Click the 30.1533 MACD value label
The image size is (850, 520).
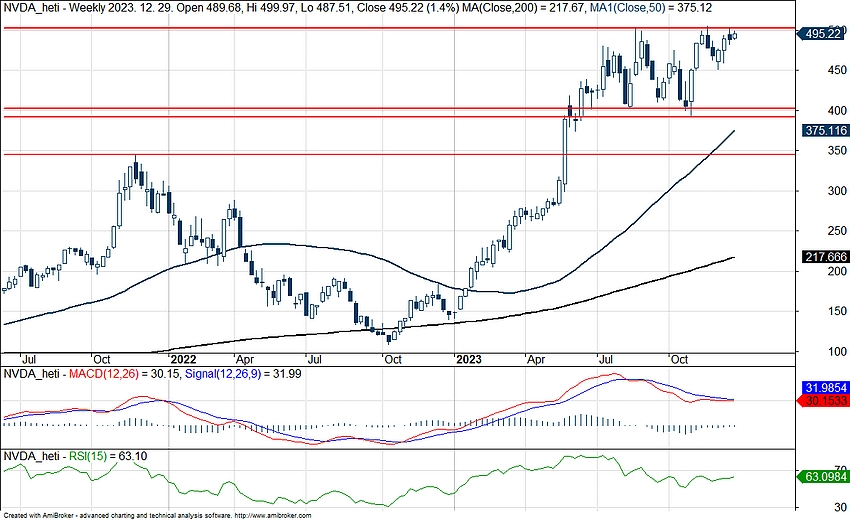pyautogui.click(x=824, y=401)
